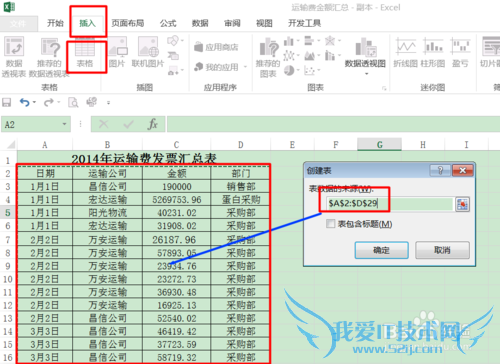Click the '日期' header cell
Viewport: 500px width, 364px height.
[45, 173]
